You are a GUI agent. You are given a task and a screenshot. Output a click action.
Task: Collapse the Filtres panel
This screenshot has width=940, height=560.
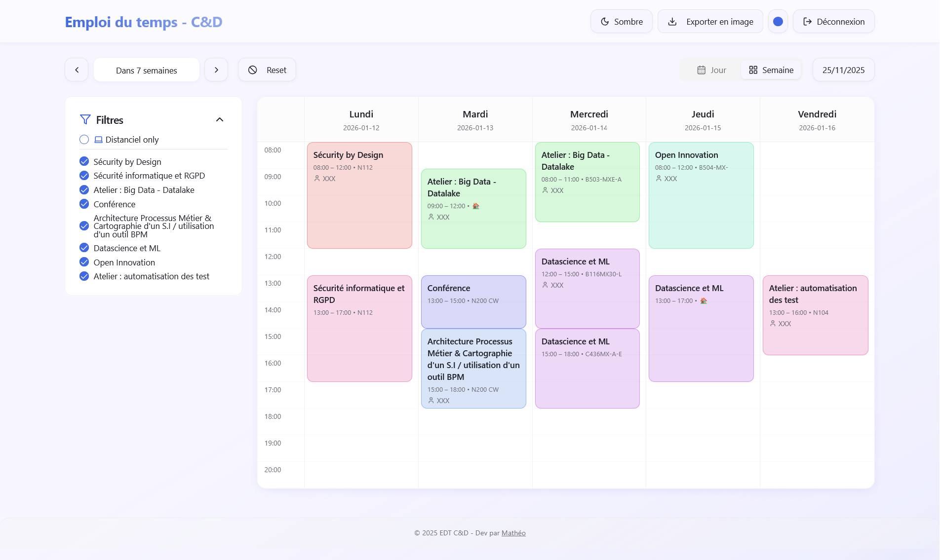(x=220, y=120)
